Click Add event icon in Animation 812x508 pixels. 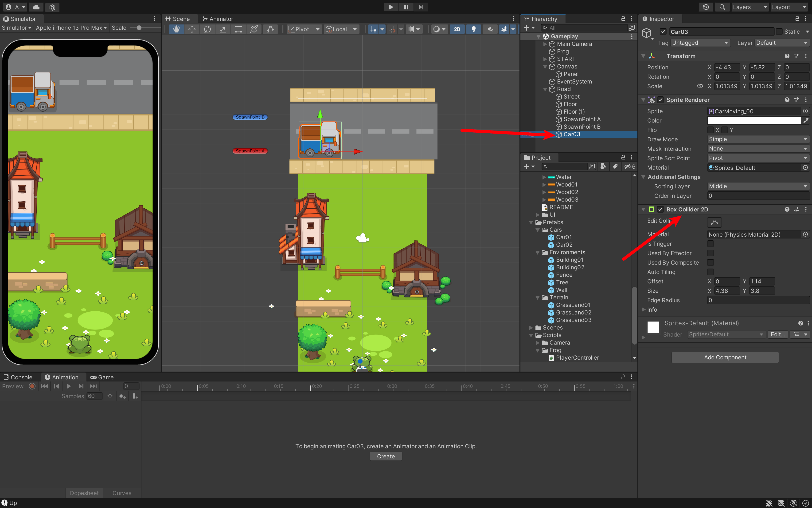click(135, 396)
